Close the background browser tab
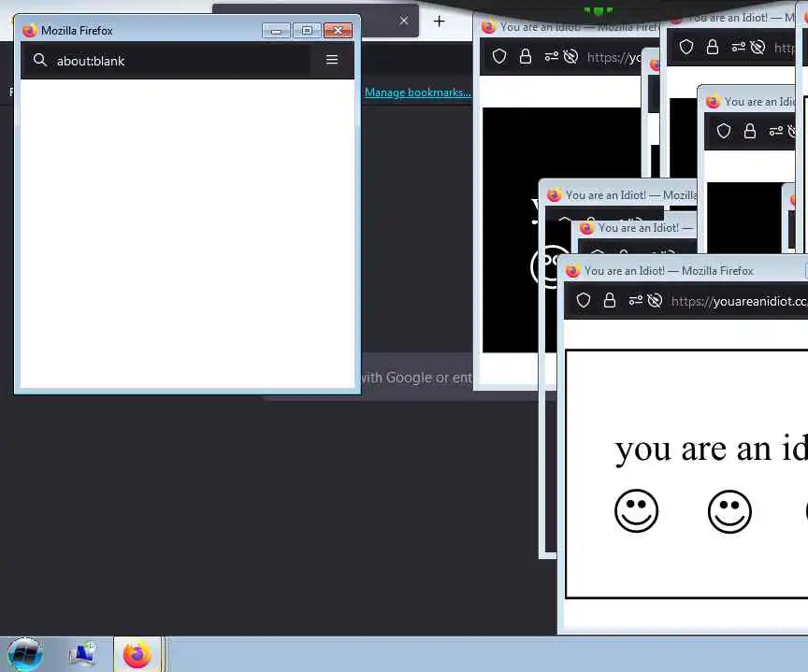Viewport: 808px width, 672px height. click(x=404, y=21)
